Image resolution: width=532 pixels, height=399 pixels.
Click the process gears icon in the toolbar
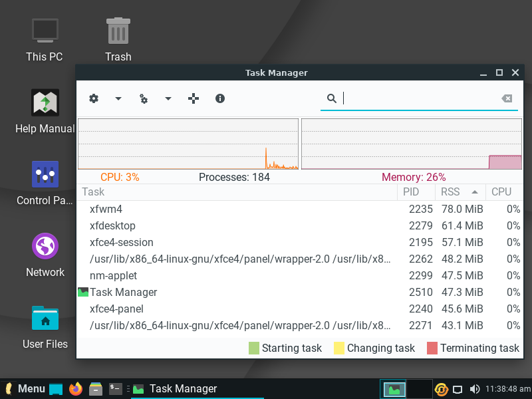(144, 98)
